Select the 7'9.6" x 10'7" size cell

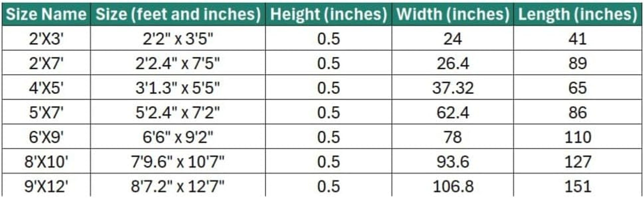[178, 162]
